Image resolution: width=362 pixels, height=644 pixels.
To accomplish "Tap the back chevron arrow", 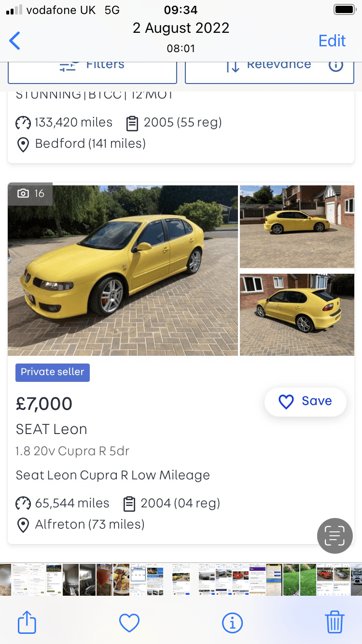I will 15,41.
